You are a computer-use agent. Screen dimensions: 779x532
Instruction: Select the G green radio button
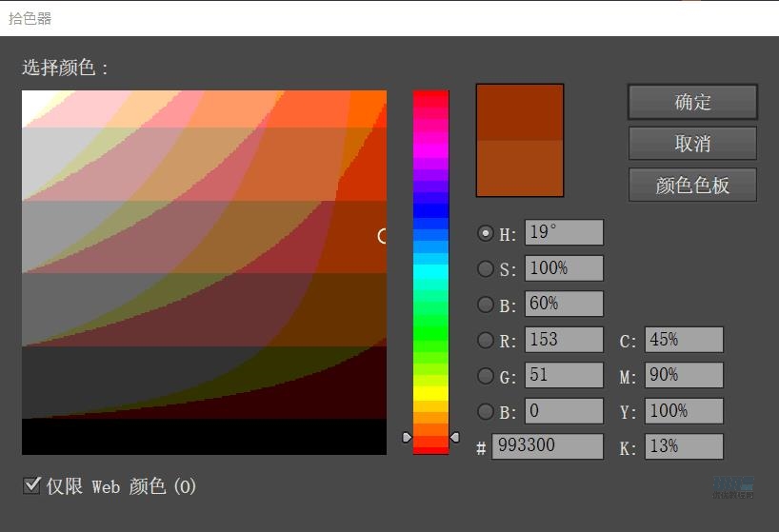pos(486,376)
